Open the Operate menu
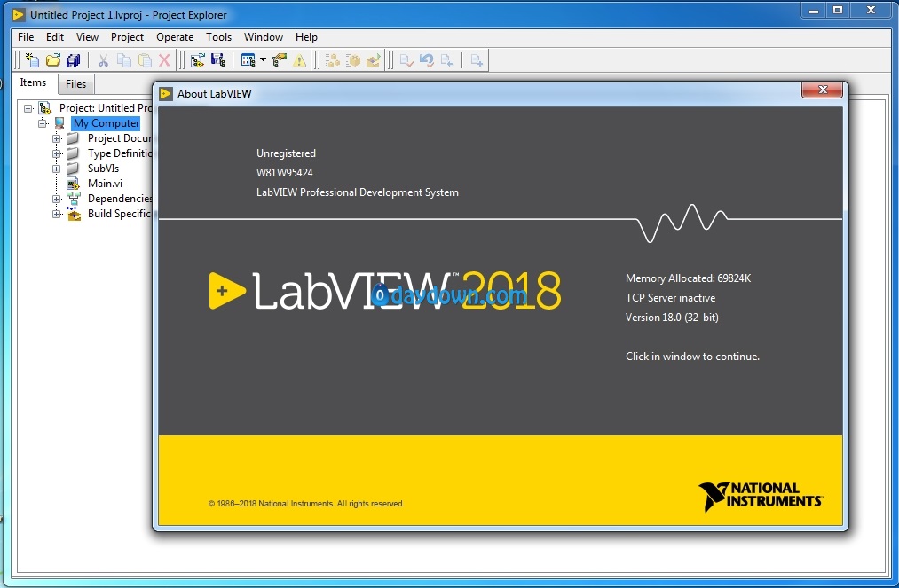This screenshot has height=588, width=899. pyautogui.click(x=175, y=37)
